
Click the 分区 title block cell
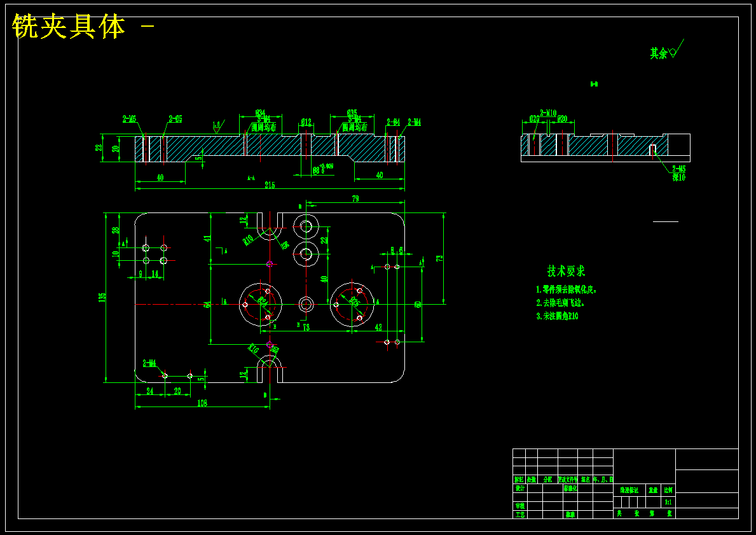[x=547, y=480]
